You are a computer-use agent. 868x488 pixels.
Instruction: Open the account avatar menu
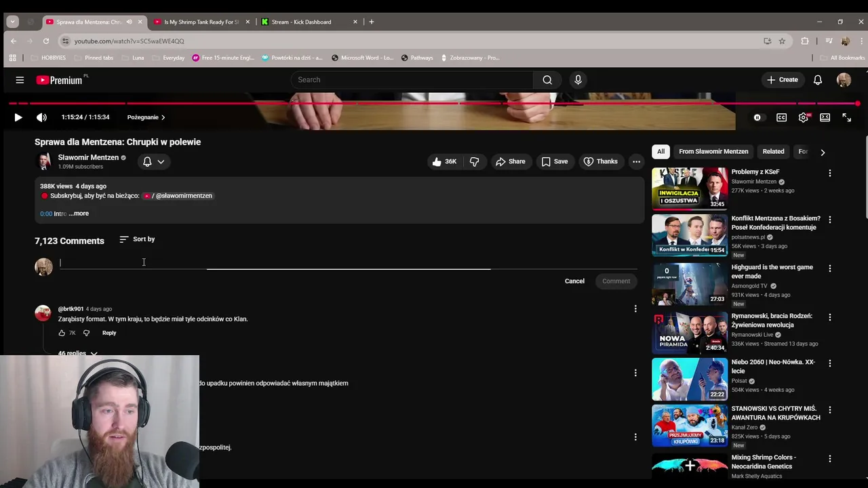pyautogui.click(x=844, y=80)
